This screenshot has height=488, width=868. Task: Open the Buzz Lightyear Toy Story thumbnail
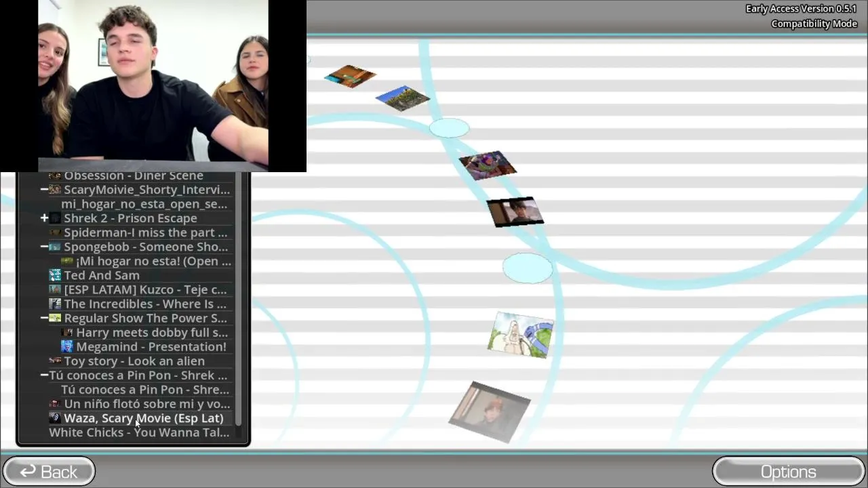(x=488, y=165)
